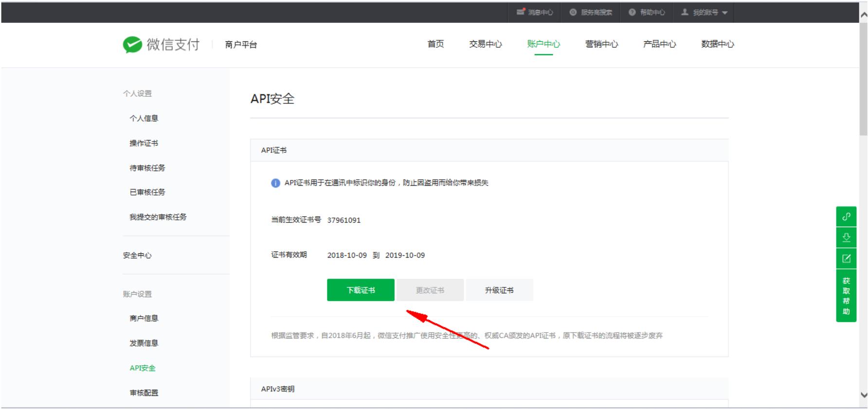Image resolution: width=868 pixels, height=409 pixels.
Task: Open the 交易中心 navigation tab
Action: [x=485, y=44]
